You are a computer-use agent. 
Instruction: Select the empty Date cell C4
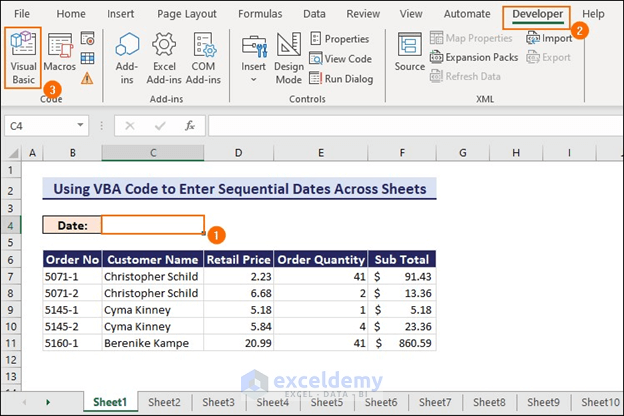tap(152, 225)
